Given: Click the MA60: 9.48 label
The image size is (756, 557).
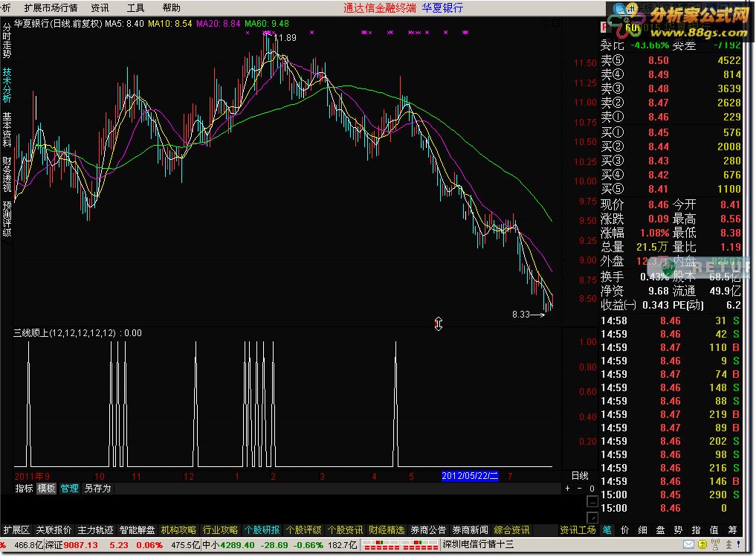Looking at the screenshot, I should [267, 24].
